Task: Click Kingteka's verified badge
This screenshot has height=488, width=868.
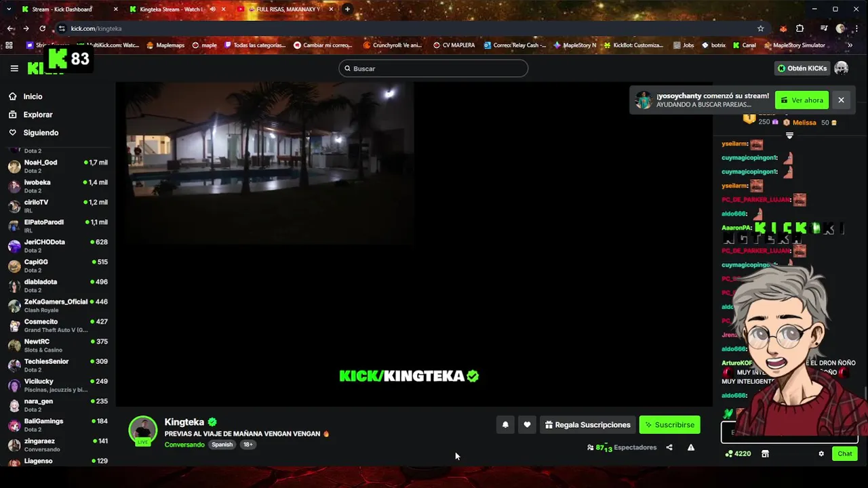Action: [x=212, y=422]
